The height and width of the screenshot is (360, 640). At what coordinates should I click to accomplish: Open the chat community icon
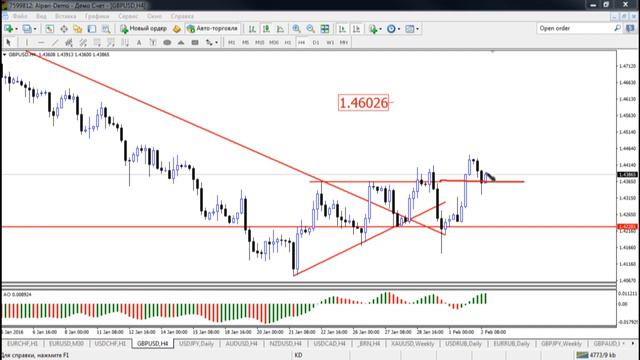631,28
